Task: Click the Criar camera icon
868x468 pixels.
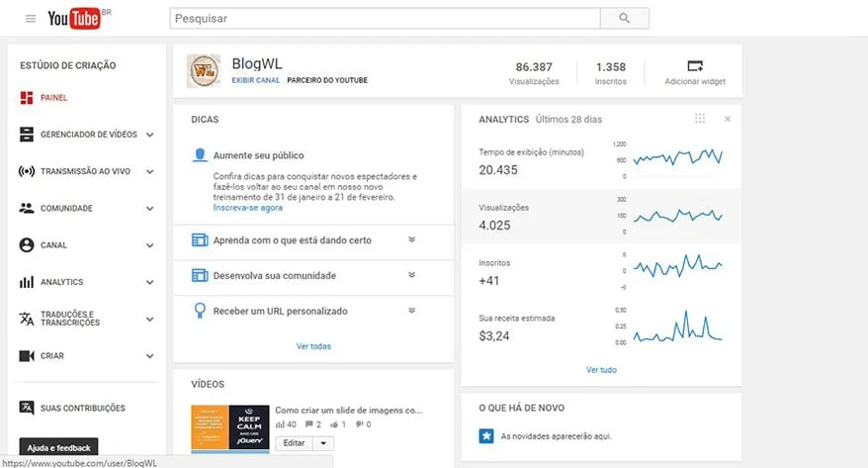Action: (26, 355)
